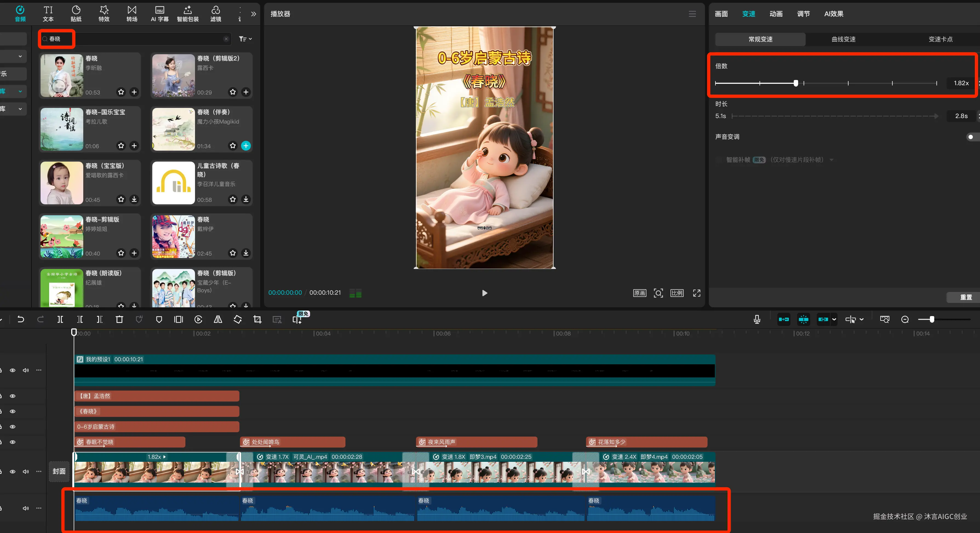Click the 封面 cover button
The width and height of the screenshot is (980, 533).
(59, 471)
